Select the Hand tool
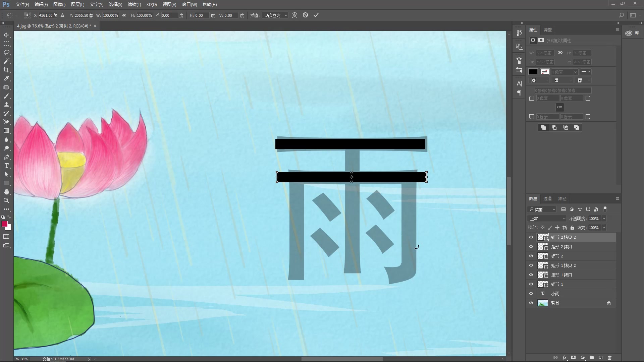644x362 pixels. pos(6,192)
